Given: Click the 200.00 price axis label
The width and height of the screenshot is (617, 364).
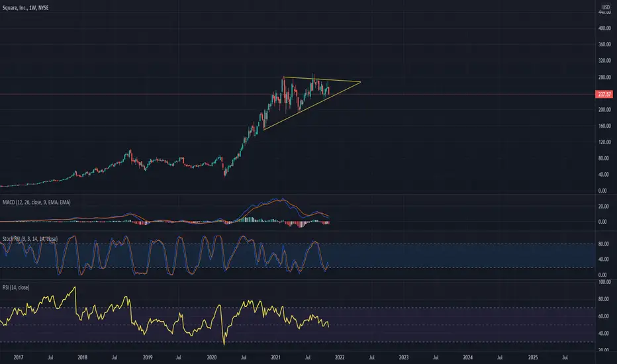Looking at the screenshot, I should click(604, 109).
